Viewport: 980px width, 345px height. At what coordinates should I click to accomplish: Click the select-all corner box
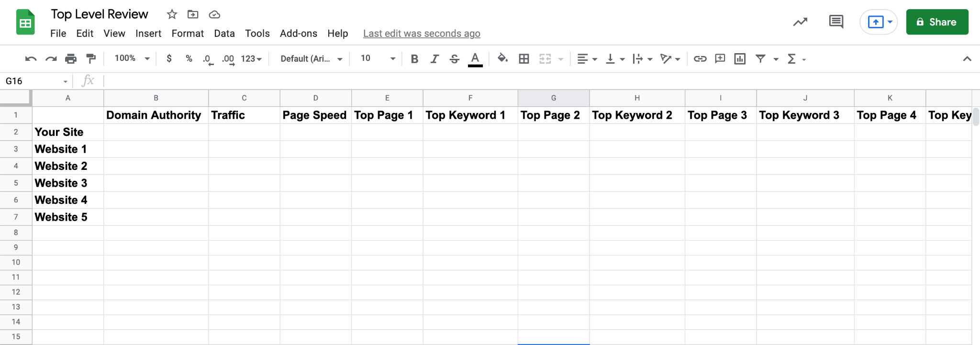pyautogui.click(x=16, y=98)
